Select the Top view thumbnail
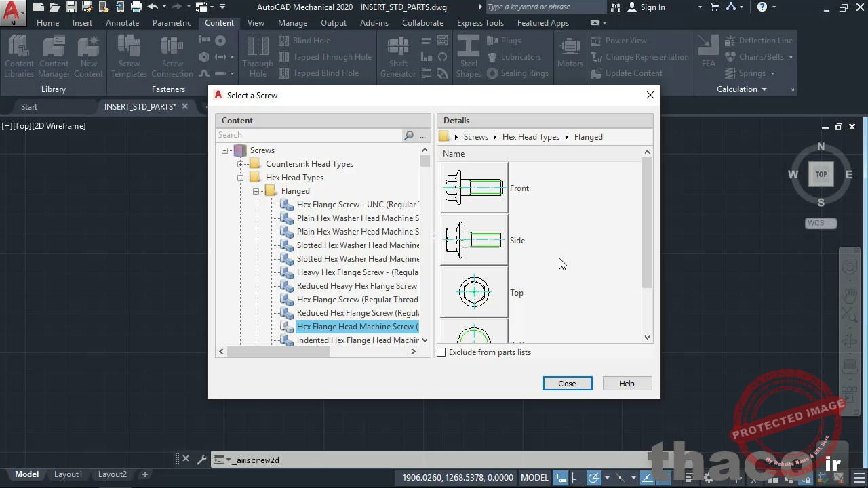Screen dimensions: 868x488 (474, 292)
